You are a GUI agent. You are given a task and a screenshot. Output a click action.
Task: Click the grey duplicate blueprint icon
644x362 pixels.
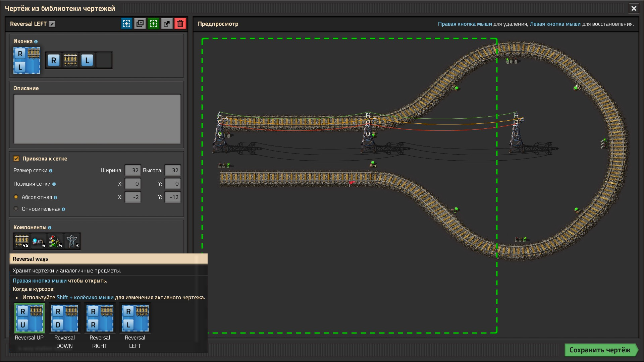coord(140,23)
